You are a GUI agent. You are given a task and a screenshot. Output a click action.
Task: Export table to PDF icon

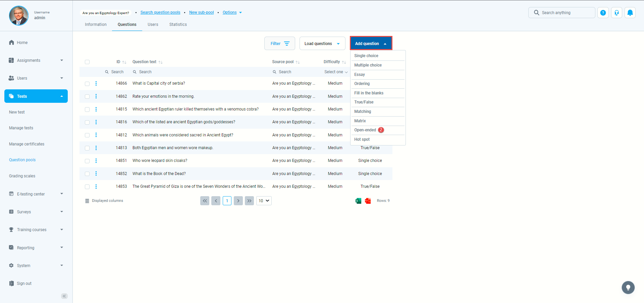click(368, 201)
